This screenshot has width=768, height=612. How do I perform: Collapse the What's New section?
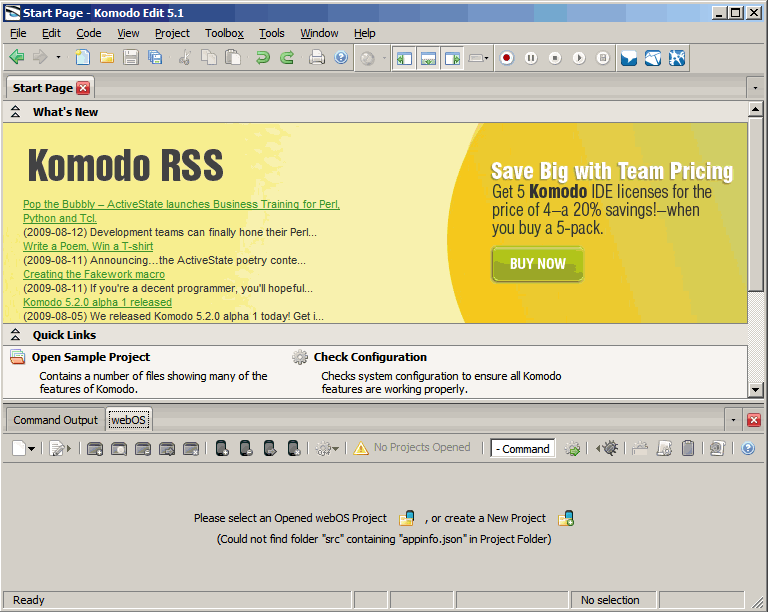coord(15,112)
